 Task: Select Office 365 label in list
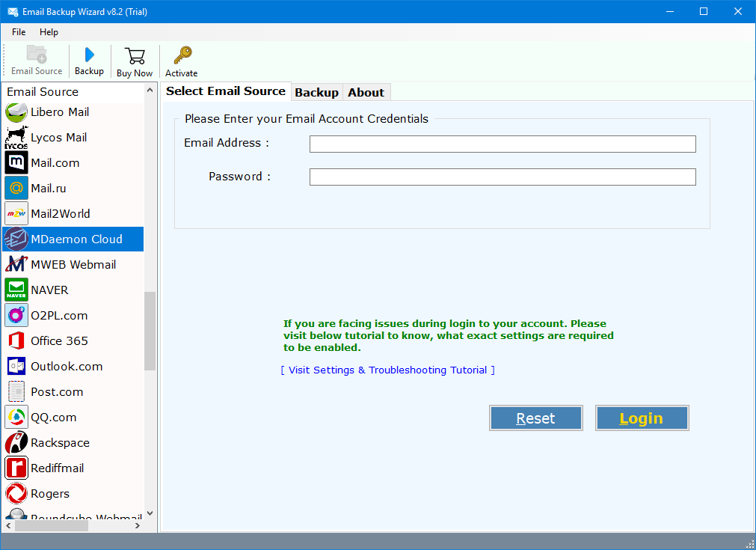[x=59, y=341]
